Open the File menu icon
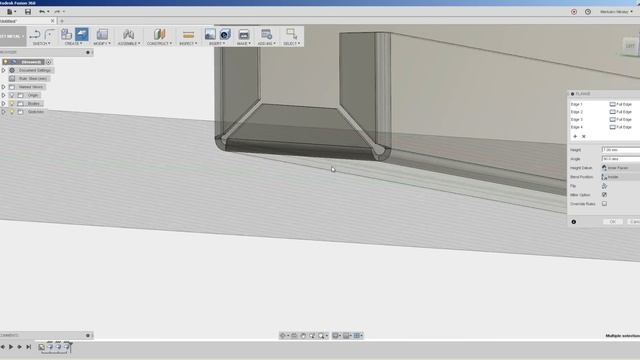The width and height of the screenshot is (640, 360). tap(10, 12)
